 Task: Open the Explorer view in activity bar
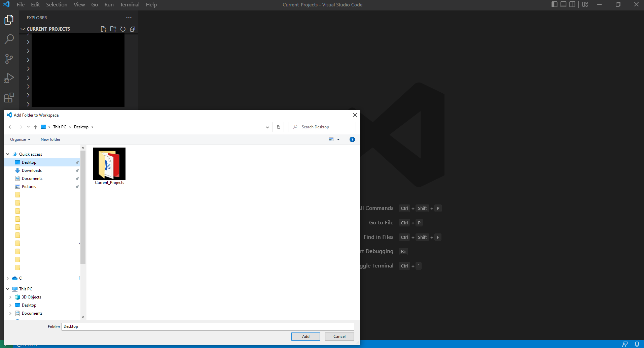click(x=9, y=20)
